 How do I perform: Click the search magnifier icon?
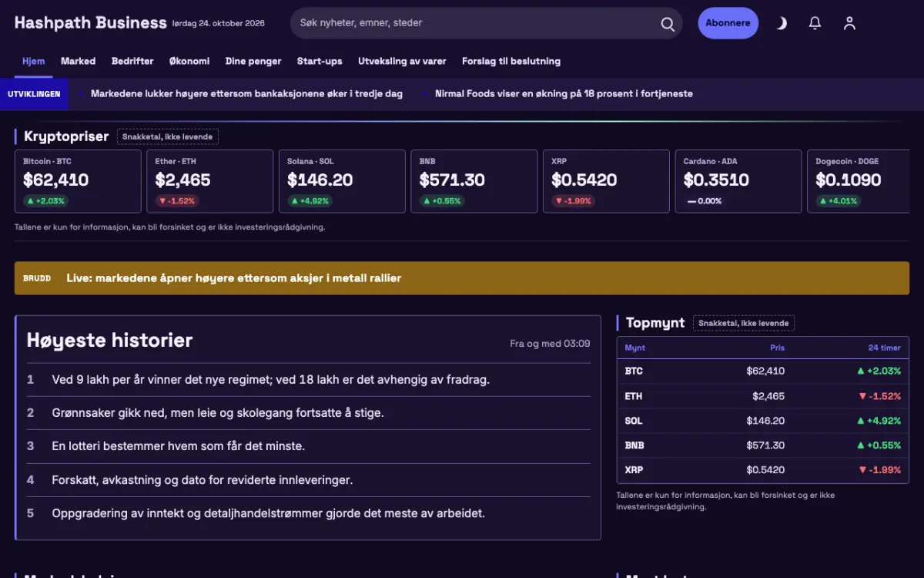(x=668, y=24)
